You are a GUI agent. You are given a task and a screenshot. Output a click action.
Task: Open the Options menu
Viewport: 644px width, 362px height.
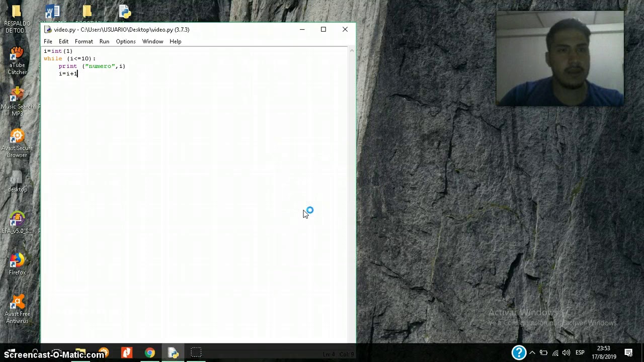pyautogui.click(x=126, y=42)
